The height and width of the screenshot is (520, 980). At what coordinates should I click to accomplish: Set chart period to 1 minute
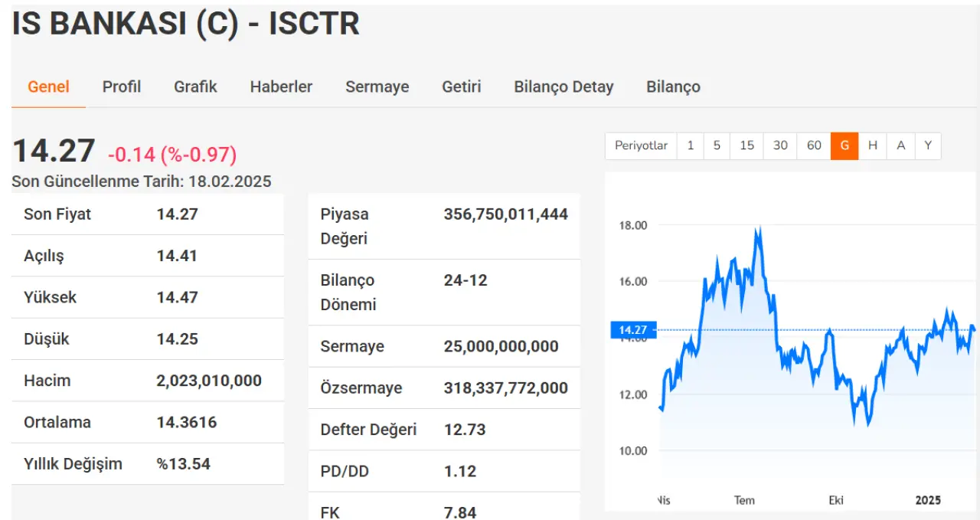(x=690, y=146)
